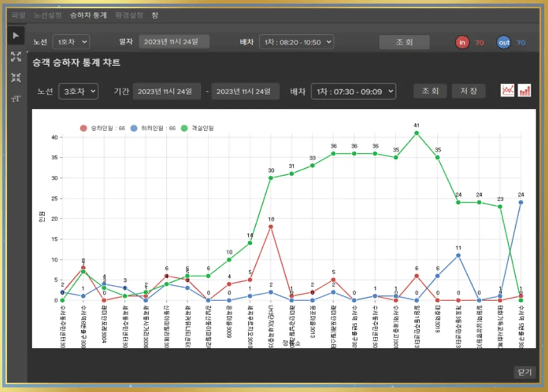Viewport: 548px width, 392px height.
Task: Select the text size tool icon
Action: [16, 99]
